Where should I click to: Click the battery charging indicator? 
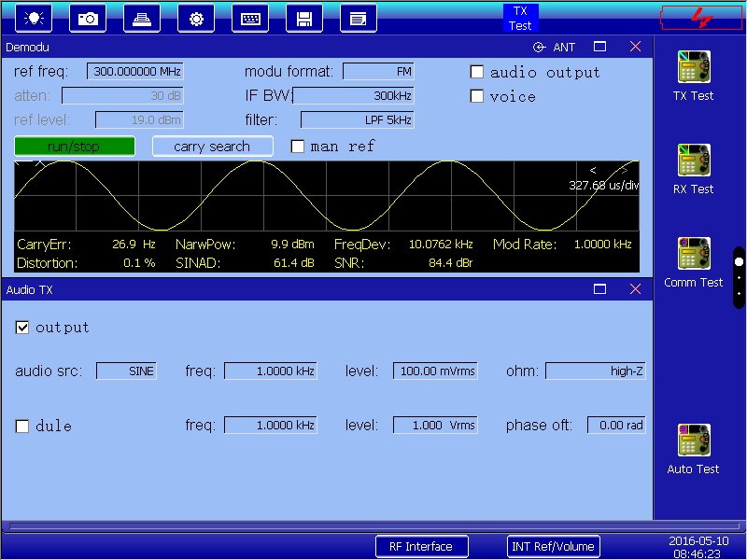pos(701,18)
